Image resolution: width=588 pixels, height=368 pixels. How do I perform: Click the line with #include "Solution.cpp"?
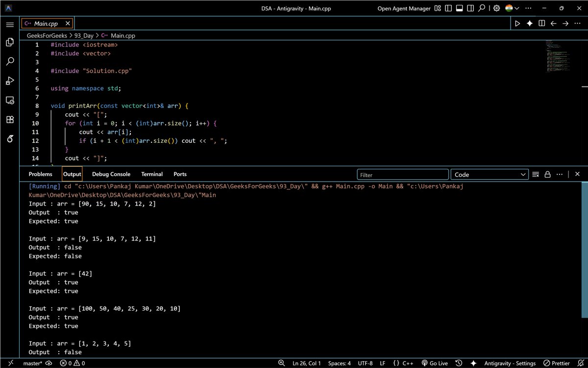pyautogui.click(x=91, y=71)
